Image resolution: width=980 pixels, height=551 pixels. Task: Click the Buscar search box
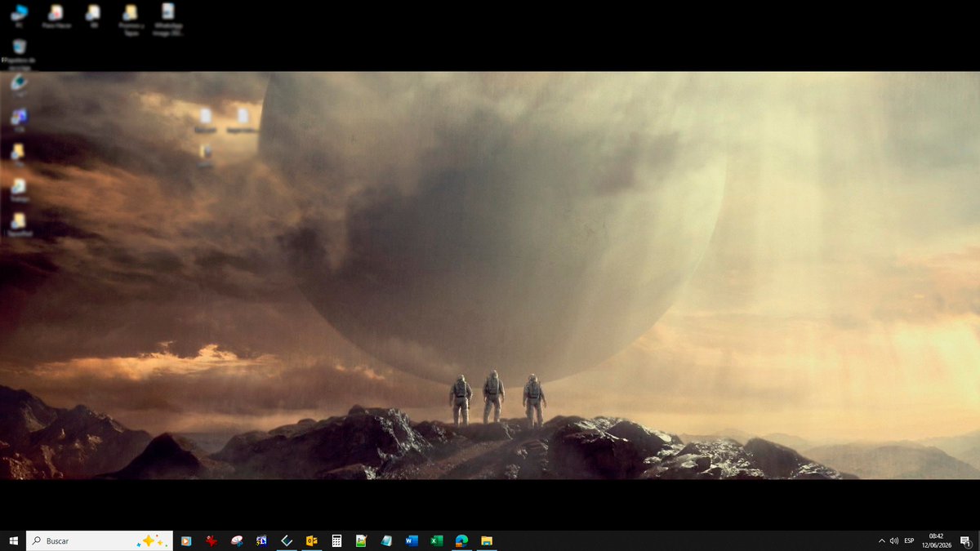(100, 540)
